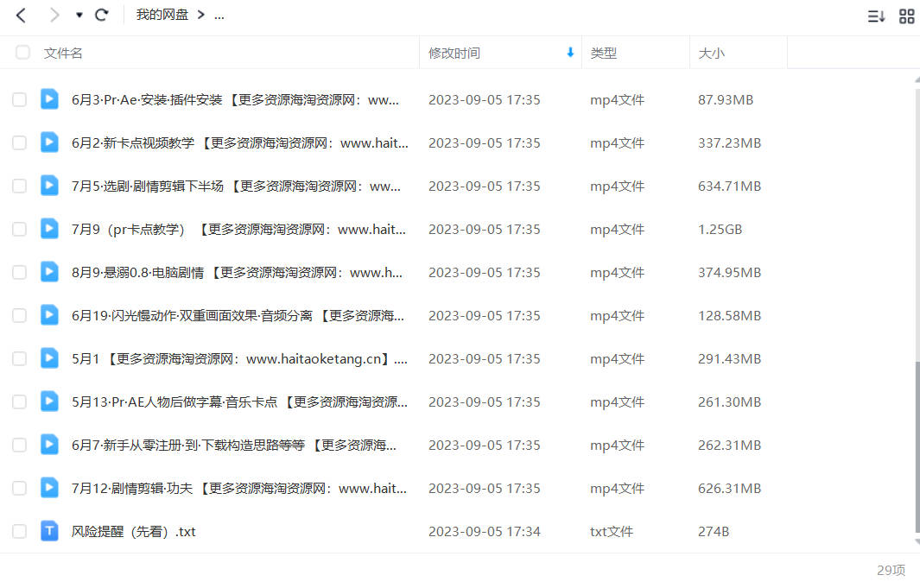Click the text file icon of 风险提醒
The width and height of the screenshot is (920, 588).
tap(49, 531)
